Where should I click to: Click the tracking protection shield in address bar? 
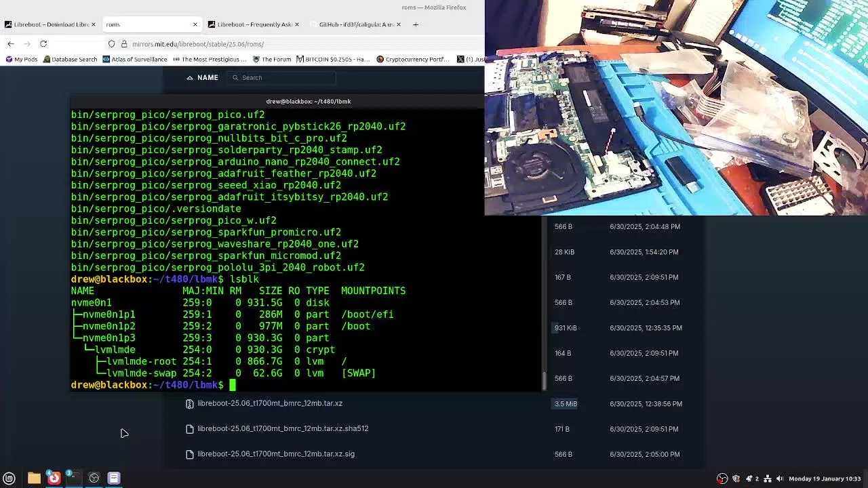[111, 44]
